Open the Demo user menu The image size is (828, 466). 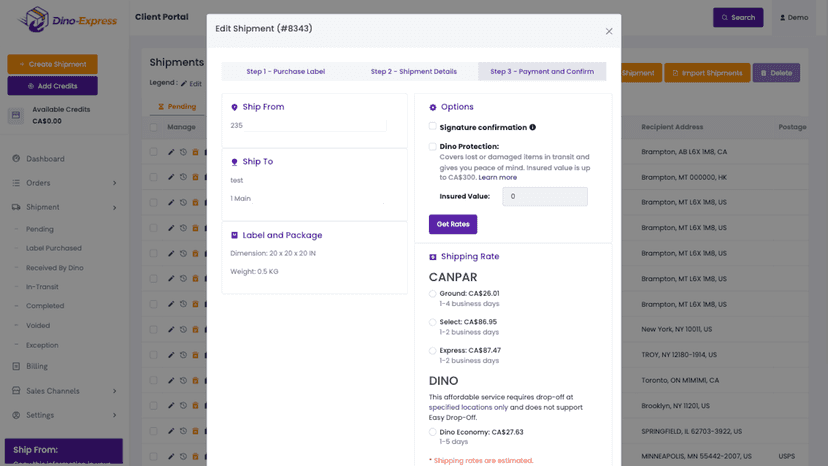794,17
